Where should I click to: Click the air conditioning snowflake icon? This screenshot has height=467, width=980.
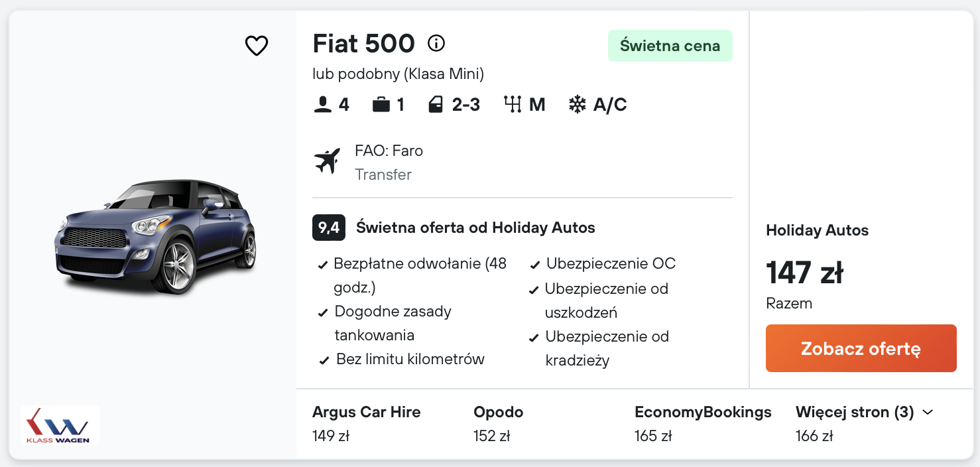[578, 105]
